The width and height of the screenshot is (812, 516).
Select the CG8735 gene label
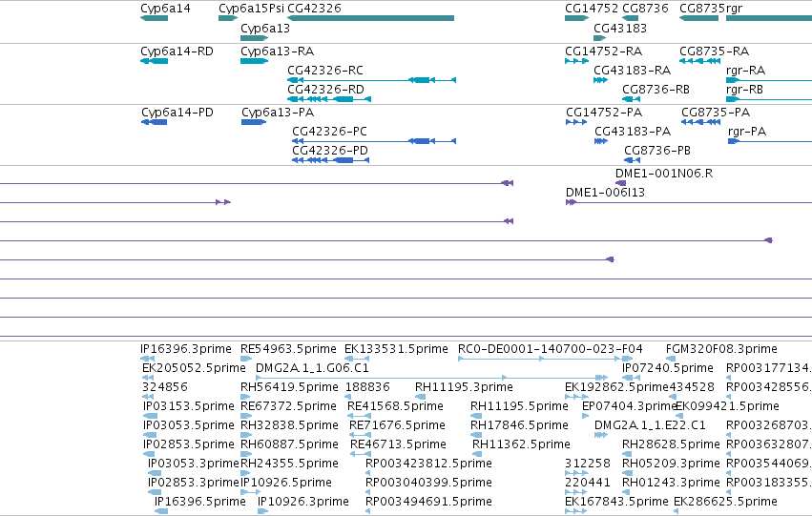[x=702, y=9]
